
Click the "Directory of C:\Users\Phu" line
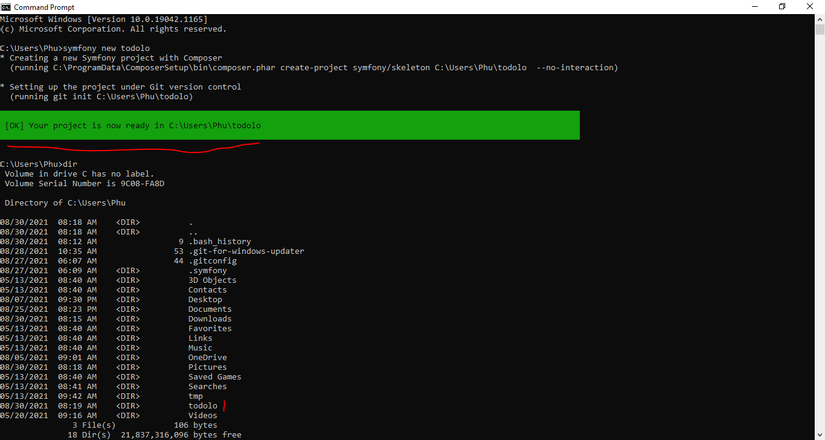(65, 203)
